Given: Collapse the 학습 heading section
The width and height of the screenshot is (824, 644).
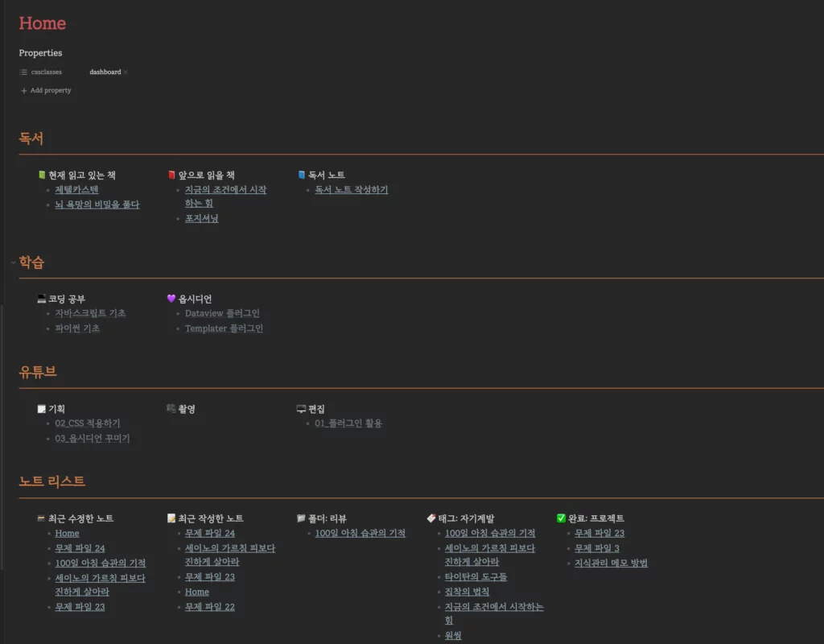Looking at the screenshot, I should [13, 262].
